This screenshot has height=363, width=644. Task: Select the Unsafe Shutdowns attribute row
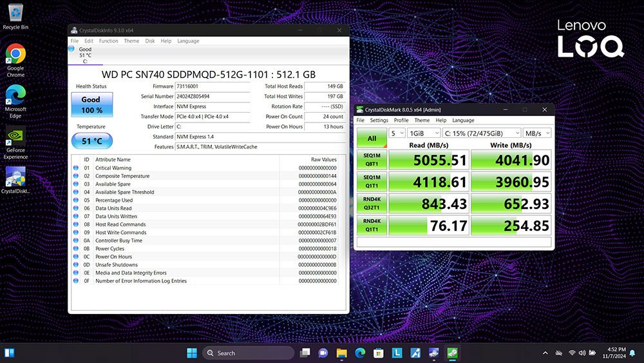tap(205, 265)
